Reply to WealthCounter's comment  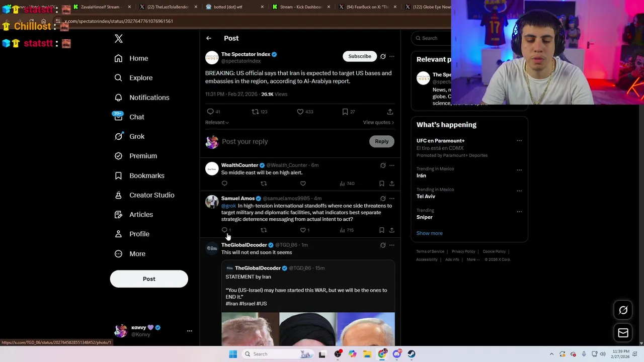tap(224, 184)
